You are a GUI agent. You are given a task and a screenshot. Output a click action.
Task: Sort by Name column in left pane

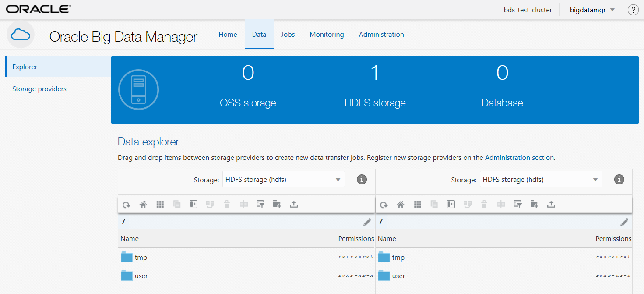[130, 239]
